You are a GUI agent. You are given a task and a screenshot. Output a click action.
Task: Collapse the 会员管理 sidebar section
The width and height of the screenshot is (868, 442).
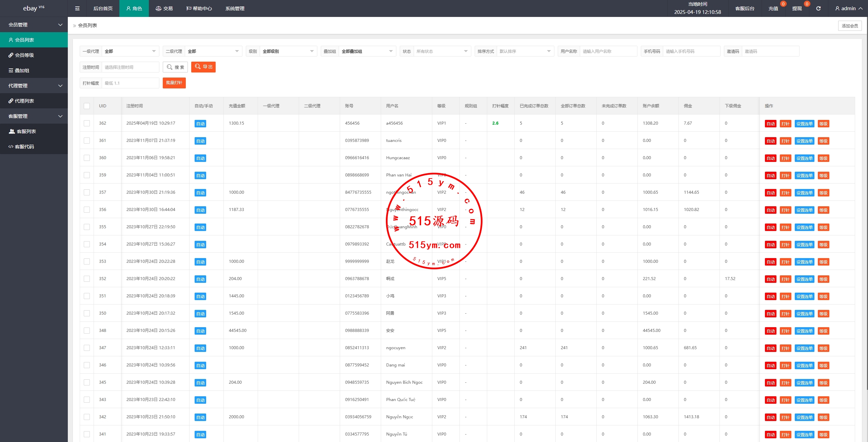(x=34, y=25)
